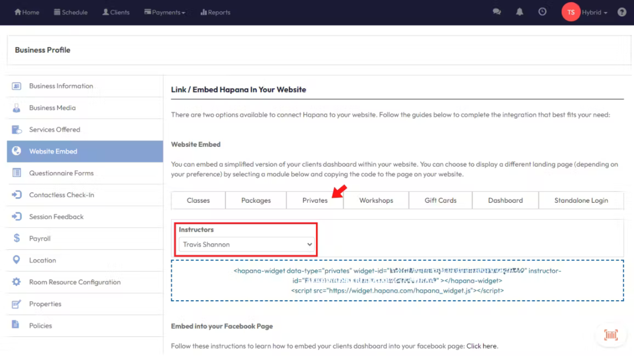The image size is (634, 364).
Task: Open Room Resource Configuration
Action: click(75, 282)
